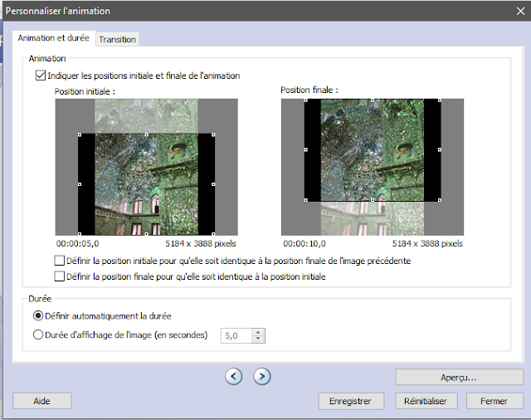
Task: Click left-middle handle of final position frame
Action: click(x=306, y=149)
